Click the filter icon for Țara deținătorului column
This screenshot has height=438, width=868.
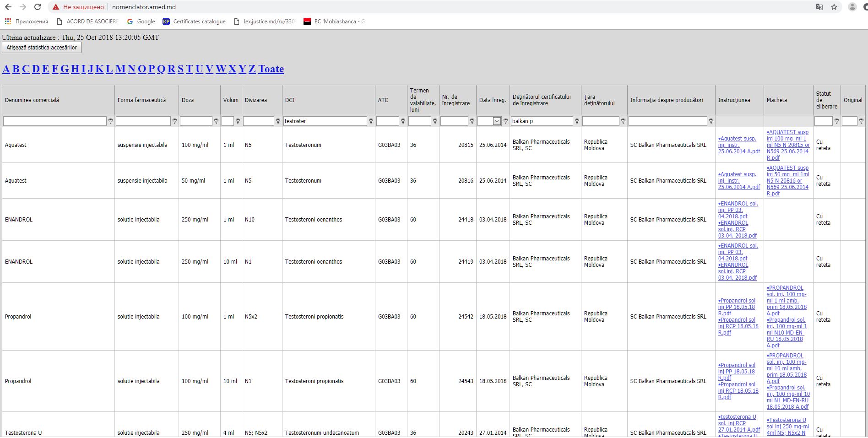click(x=623, y=121)
